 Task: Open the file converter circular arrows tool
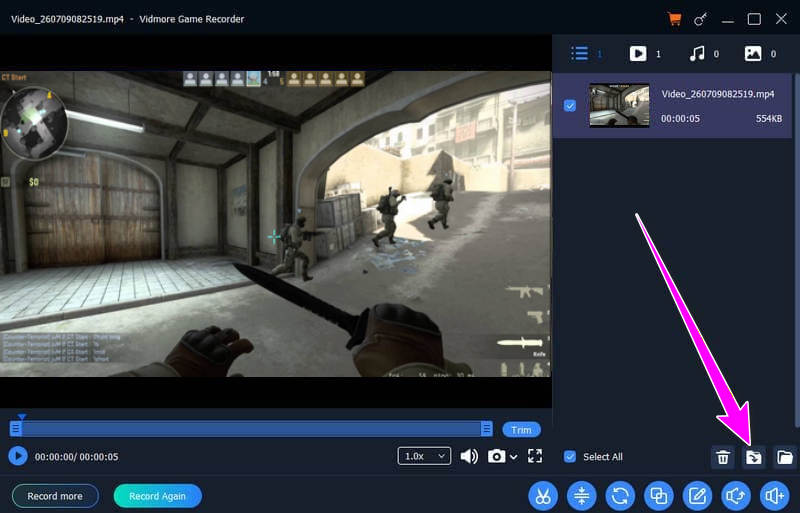click(620, 496)
